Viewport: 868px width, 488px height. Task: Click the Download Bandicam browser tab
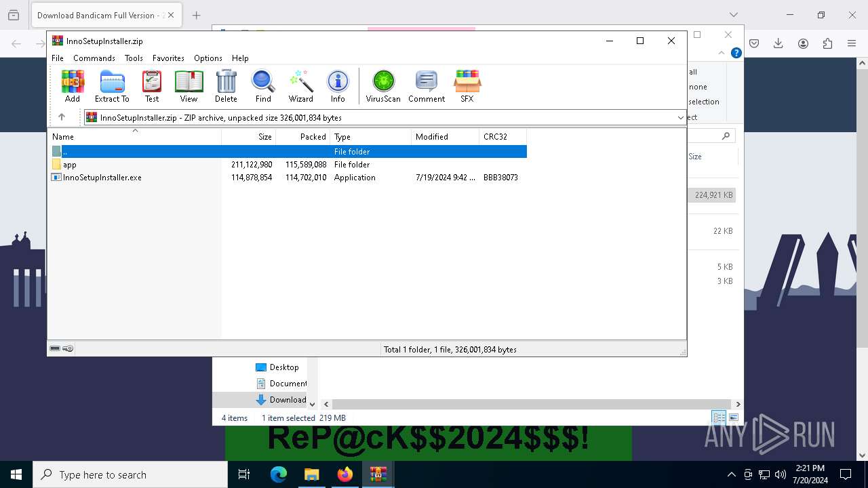[106, 15]
